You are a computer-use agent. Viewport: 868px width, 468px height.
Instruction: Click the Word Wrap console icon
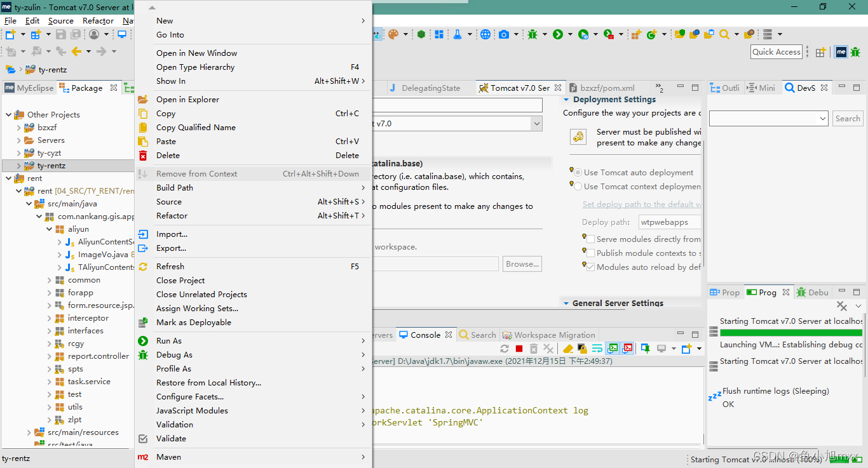tap(597, 349)
